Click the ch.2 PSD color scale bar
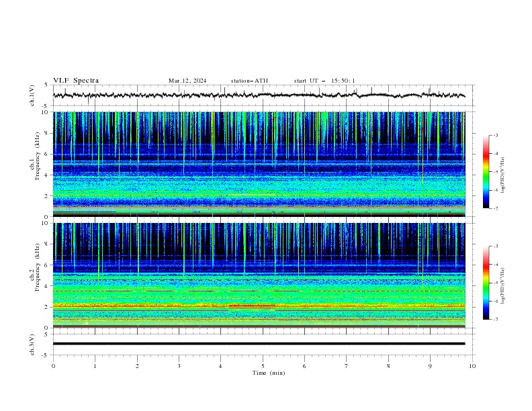This screenshot has width=532, height=411. pyautogui.click(x=486, y=283)
